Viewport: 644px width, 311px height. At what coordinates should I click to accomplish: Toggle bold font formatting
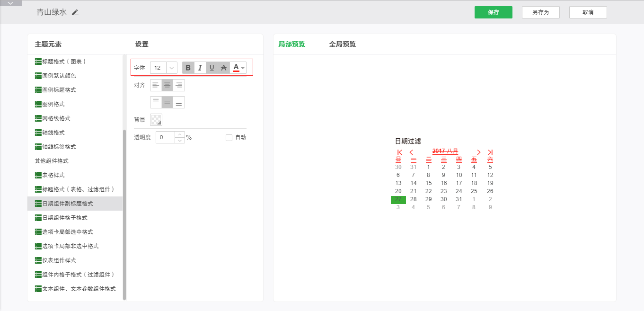(x=188, y=68)
